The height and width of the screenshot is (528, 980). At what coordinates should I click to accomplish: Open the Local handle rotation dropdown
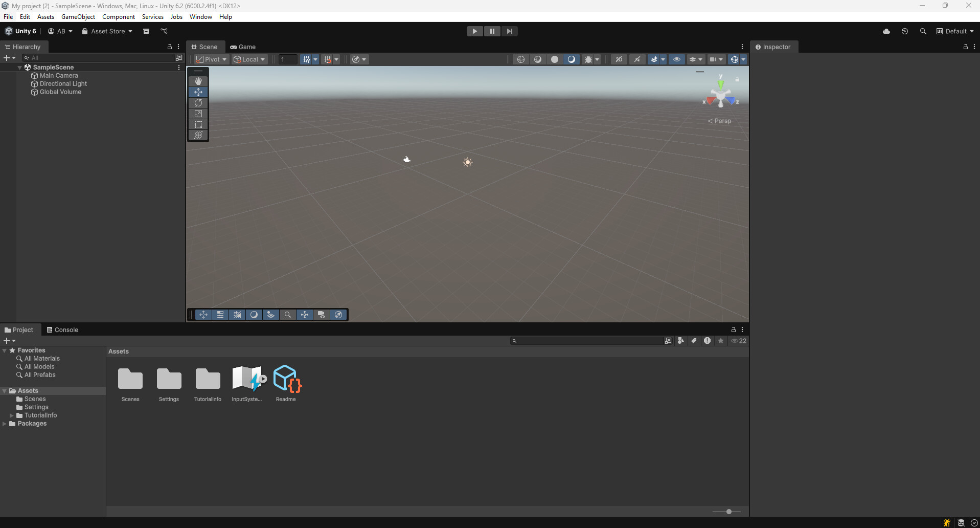tap(249, 59)
